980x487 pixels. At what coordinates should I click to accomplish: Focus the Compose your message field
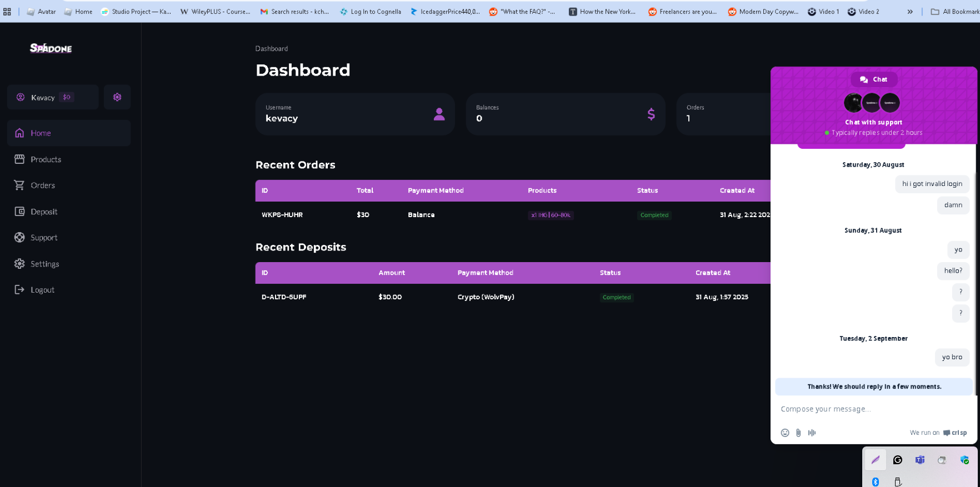pos(872,409)
